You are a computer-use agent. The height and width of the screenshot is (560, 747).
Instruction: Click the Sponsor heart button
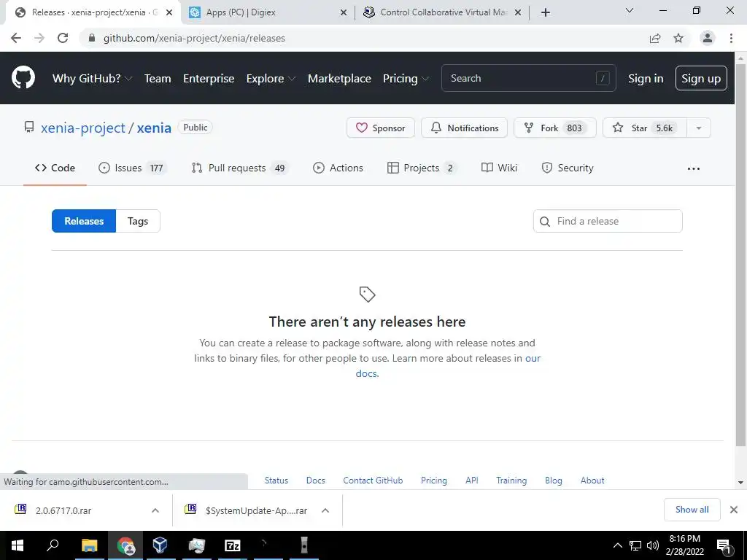coord(381,128)
